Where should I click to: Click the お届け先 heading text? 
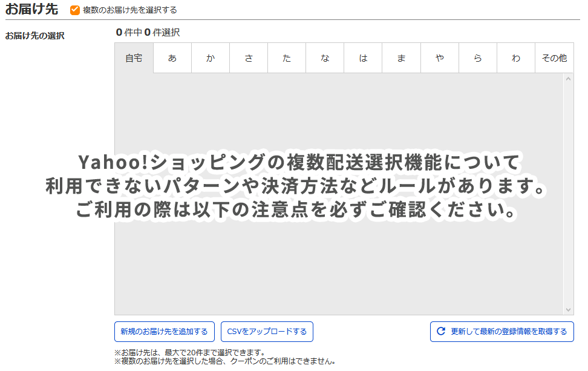31,9
